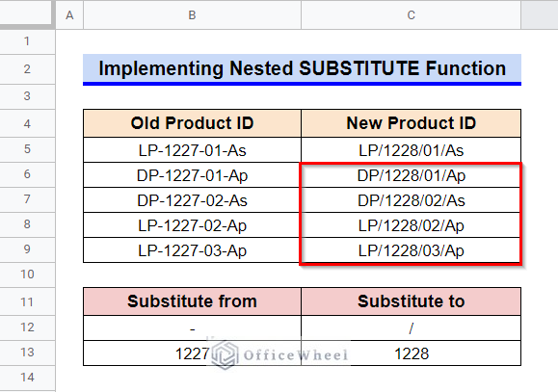
Task: Select the Substitute to header cell
Action: point(411,301)
